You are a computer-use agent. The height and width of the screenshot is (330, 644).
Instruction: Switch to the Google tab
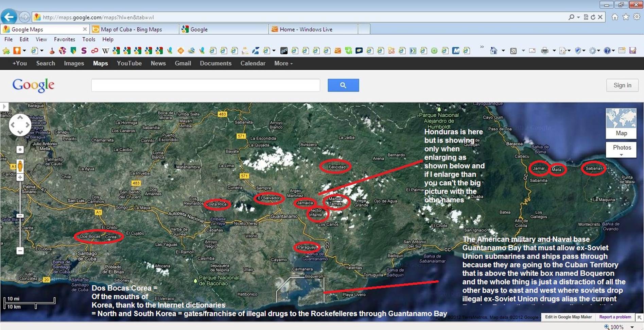pyautogui.click(x=224, y=30)
